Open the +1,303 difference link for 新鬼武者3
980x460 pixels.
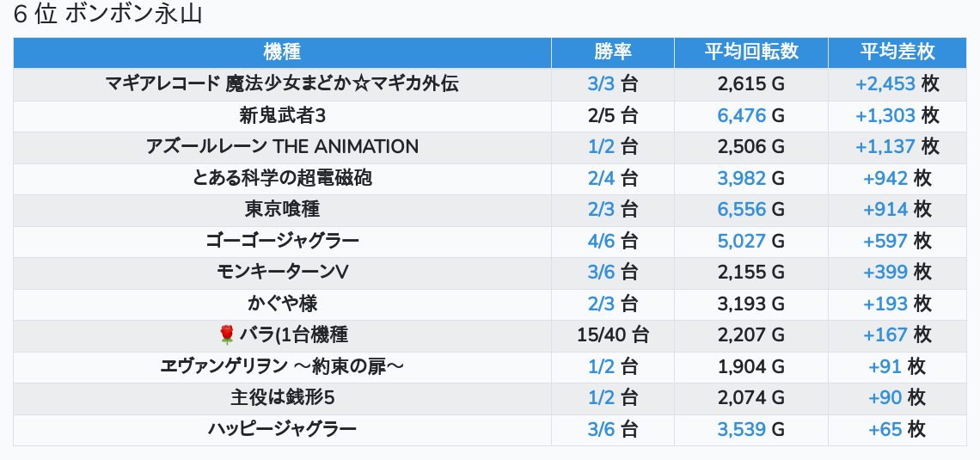(x=885, y=115)
